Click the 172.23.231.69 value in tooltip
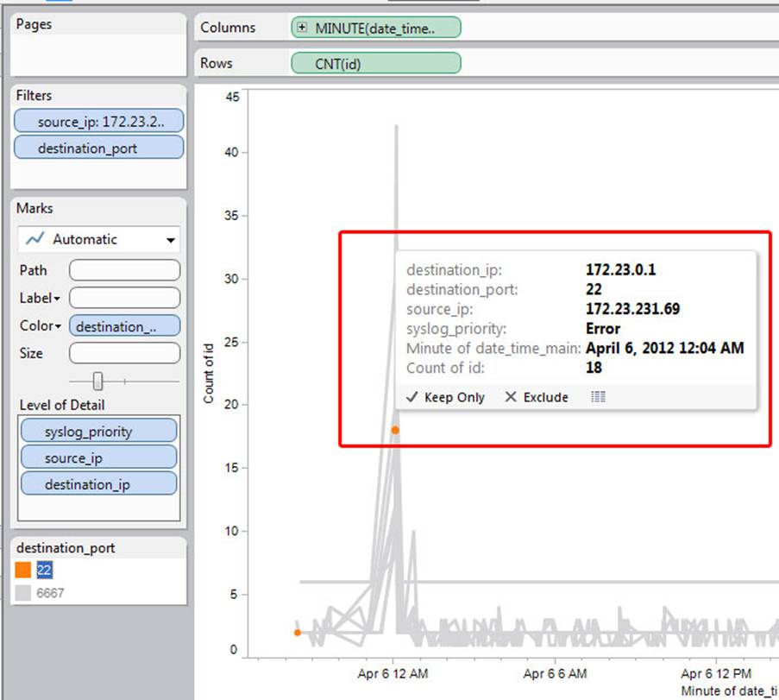Viewport: 779px width, 700px height. click(632, 309)
